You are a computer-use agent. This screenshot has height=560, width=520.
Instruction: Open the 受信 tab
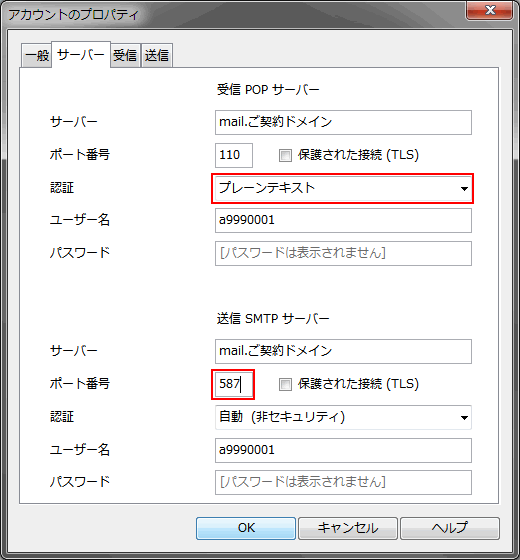point(125,55)
